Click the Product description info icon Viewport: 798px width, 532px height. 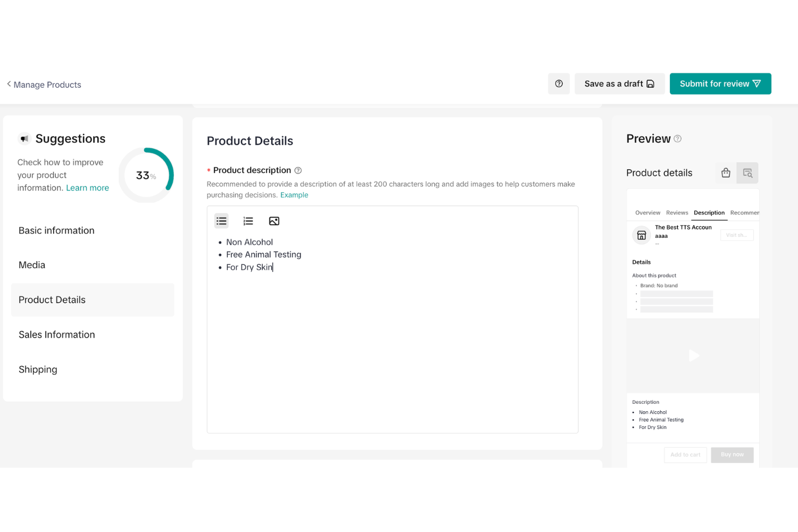pos(298,171)
